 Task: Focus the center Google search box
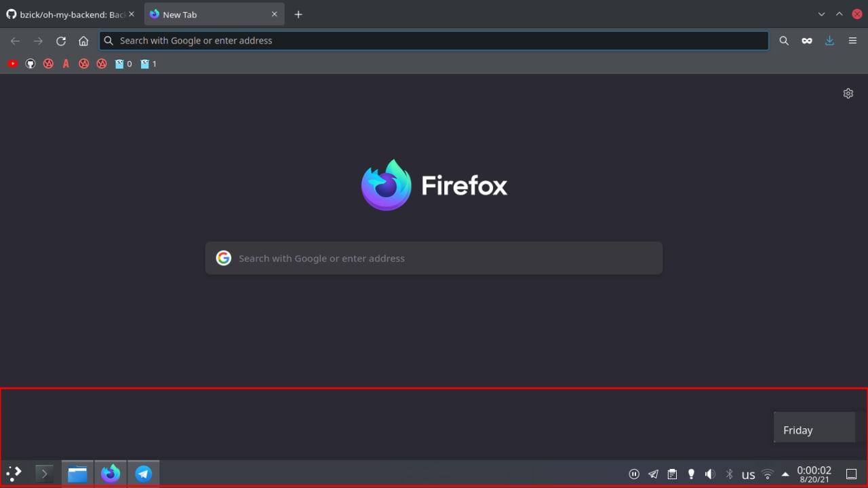(434, 258)
